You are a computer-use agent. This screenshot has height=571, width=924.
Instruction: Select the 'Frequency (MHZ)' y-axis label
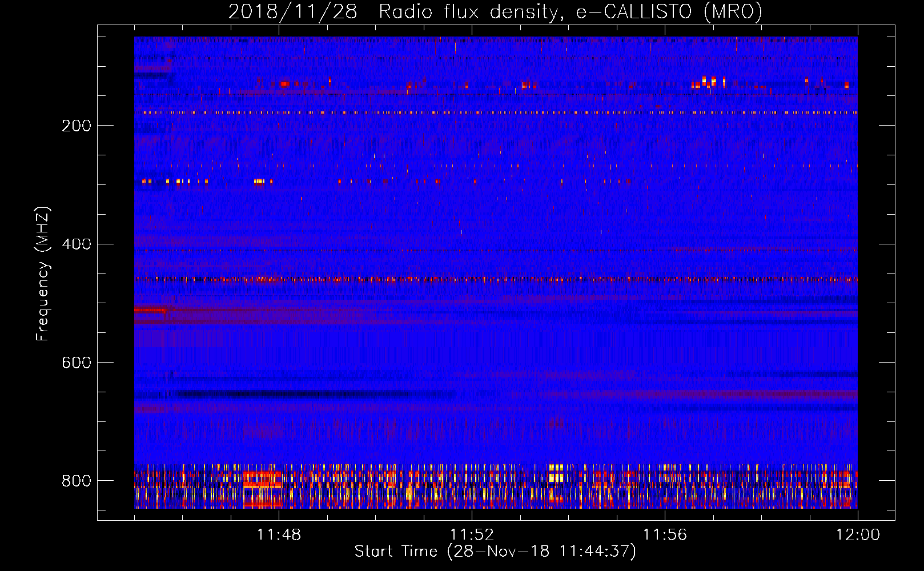click(43, 274)
